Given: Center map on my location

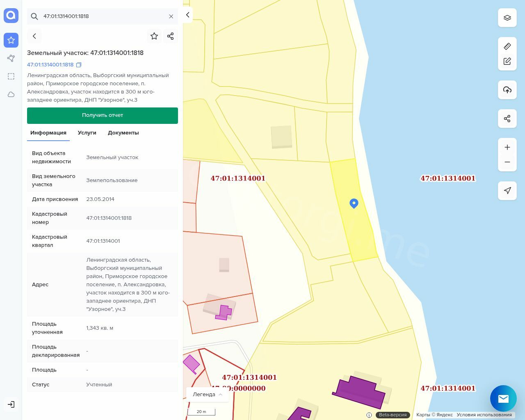Looking at the screenshot, I should 507,190.
